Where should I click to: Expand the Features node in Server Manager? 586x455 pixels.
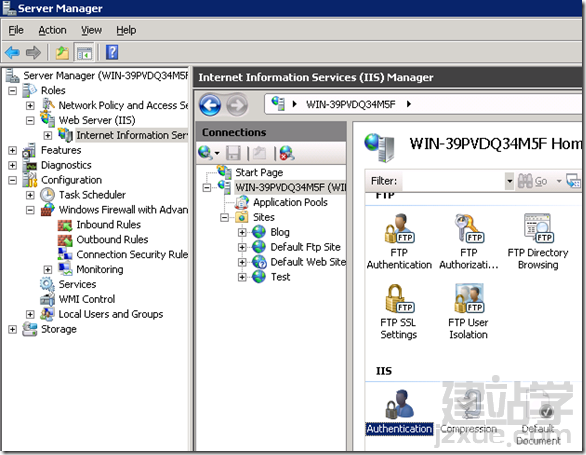pos(12,150)
